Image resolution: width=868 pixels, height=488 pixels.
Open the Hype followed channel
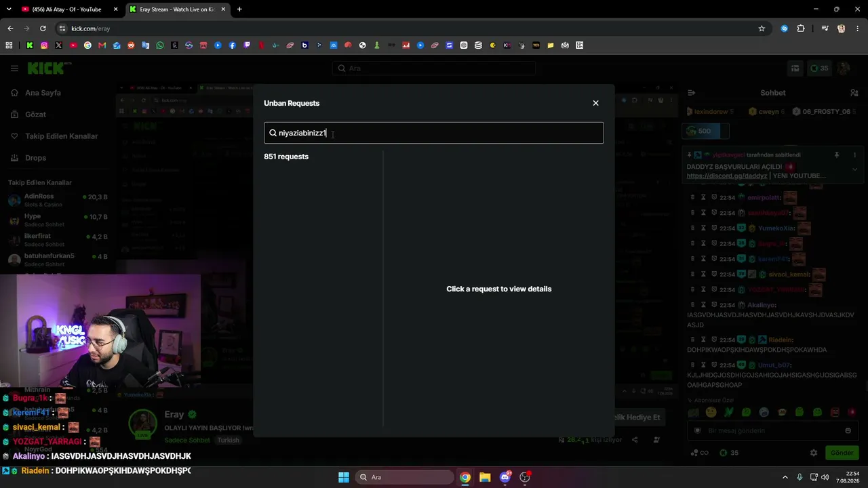(58, 220)
